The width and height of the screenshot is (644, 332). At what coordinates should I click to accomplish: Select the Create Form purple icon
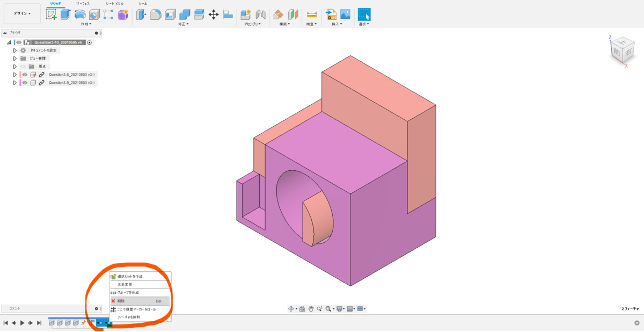tap(123, 15)
